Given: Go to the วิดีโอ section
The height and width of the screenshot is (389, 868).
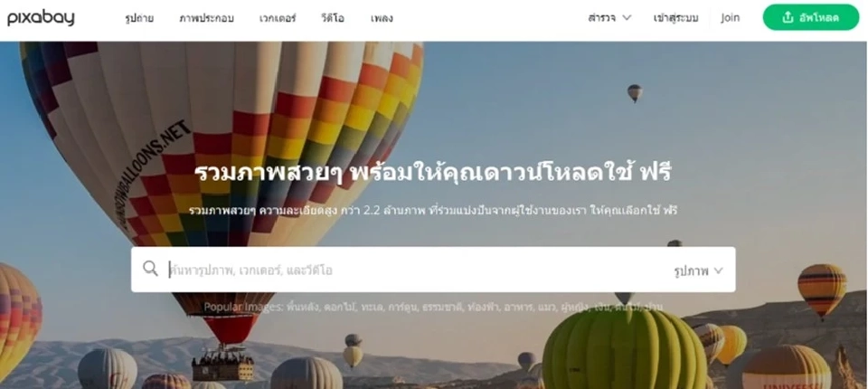Looking at the screenshot, I should (332, 18).
